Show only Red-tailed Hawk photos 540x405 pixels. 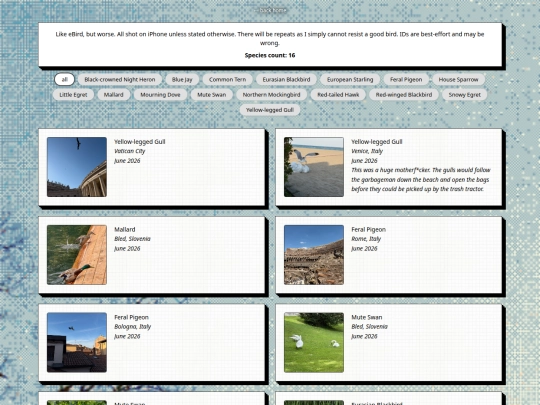point(338,95)
